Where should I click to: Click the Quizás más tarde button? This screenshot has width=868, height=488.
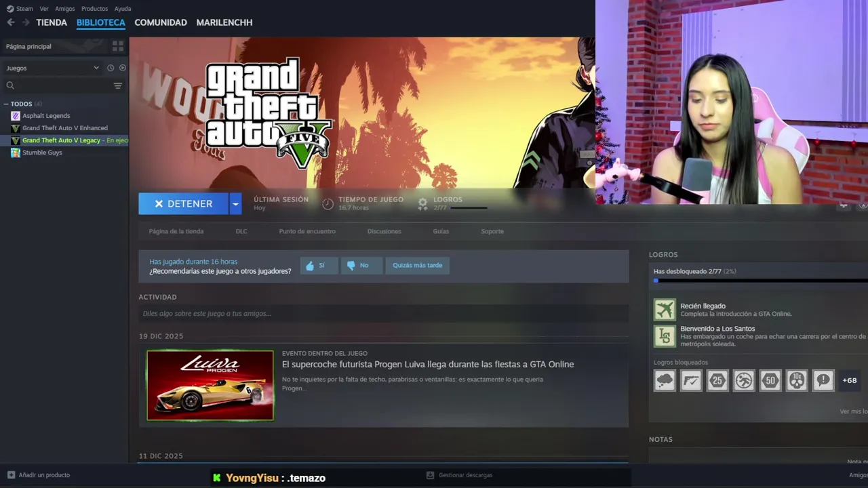[x=417, y=266]
